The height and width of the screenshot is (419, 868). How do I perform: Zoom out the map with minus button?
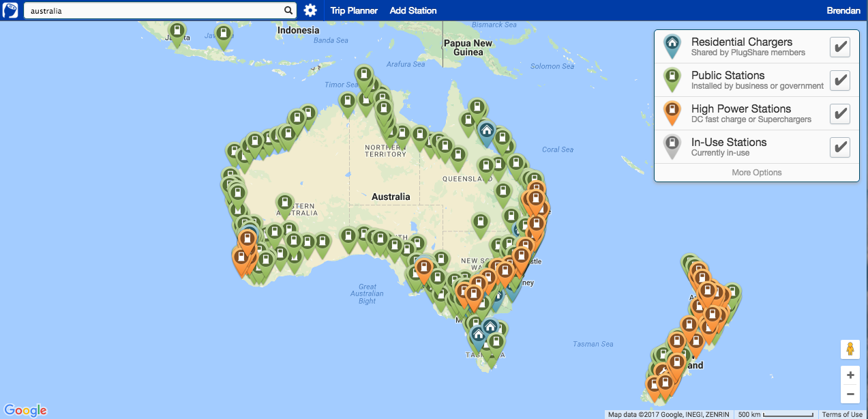(x=850, y=394)
